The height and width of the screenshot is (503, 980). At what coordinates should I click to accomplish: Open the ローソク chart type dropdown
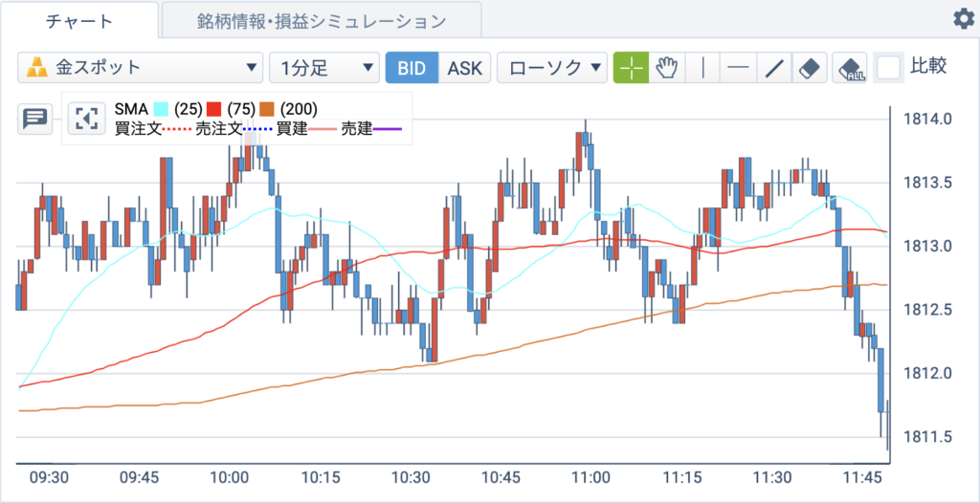tap(552, 68)
